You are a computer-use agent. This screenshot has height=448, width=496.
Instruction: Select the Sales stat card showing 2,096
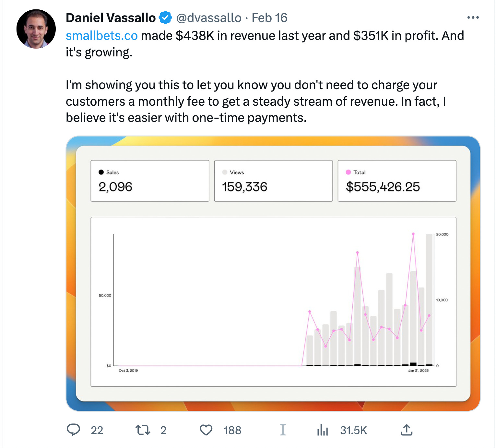point(150,181)
